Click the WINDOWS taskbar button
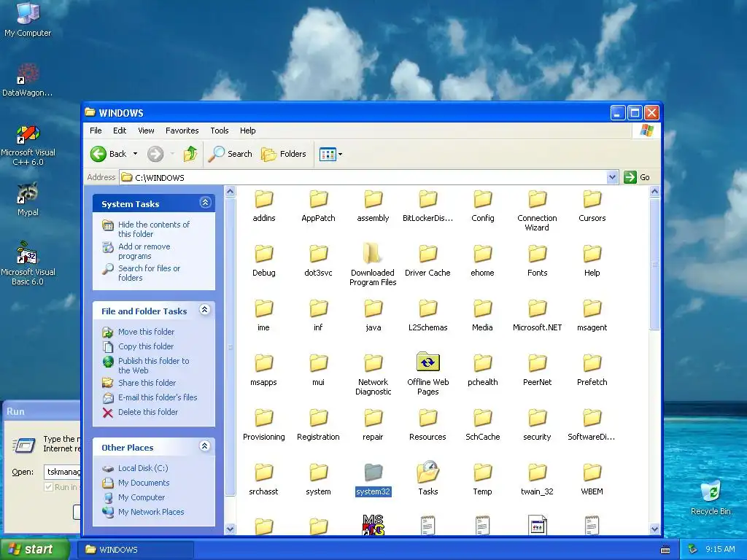 coord(136,550)
